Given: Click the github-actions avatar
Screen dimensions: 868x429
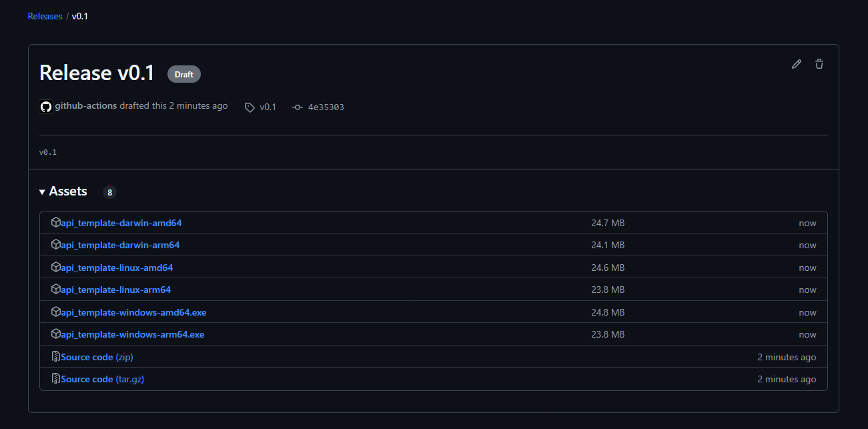Looking at the screenshot, I should click(45, 105).
